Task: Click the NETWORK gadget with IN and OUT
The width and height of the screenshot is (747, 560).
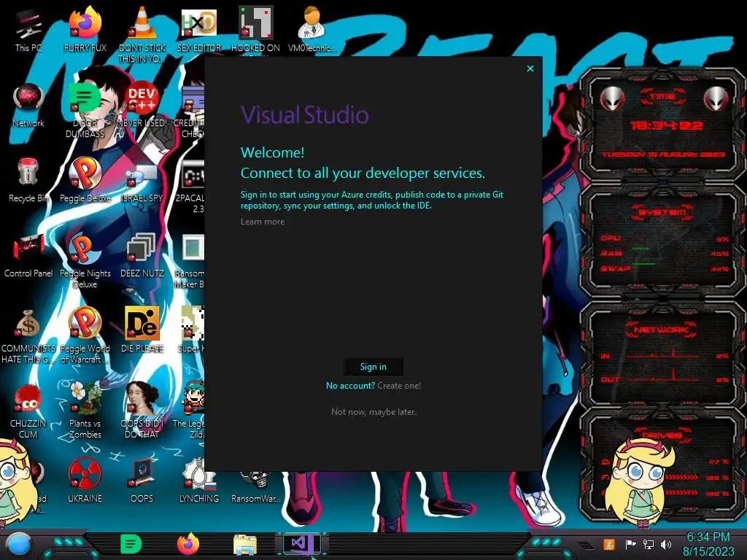Action: click(663, 354)
